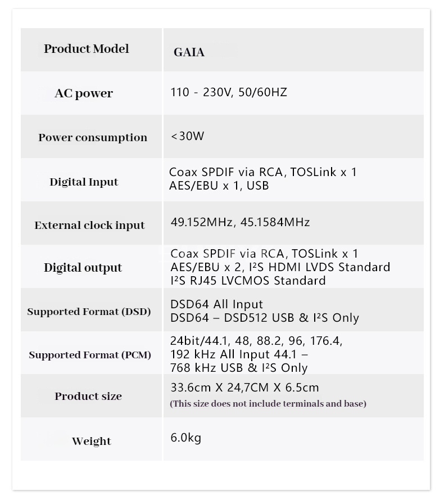Click the Power consumption label
Viewport: 444px width, 504px height.
point(93,138)
